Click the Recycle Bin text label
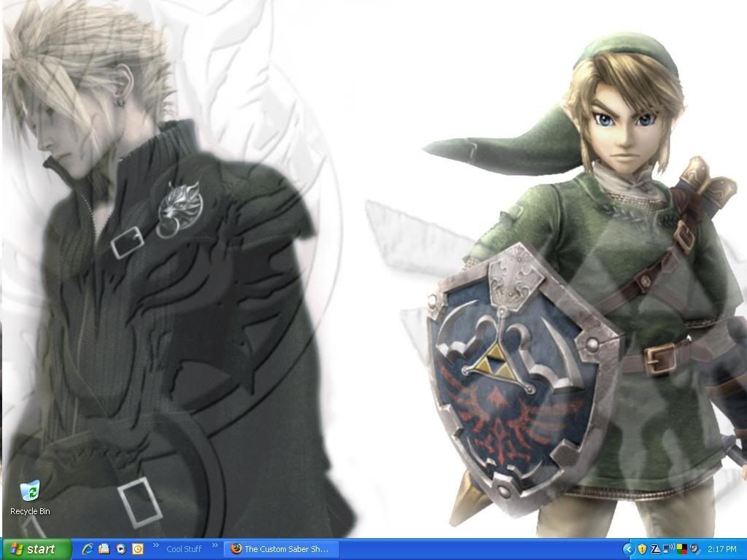Image resolution: width=747 pixels, height=560 pixels. pos(30,512)
